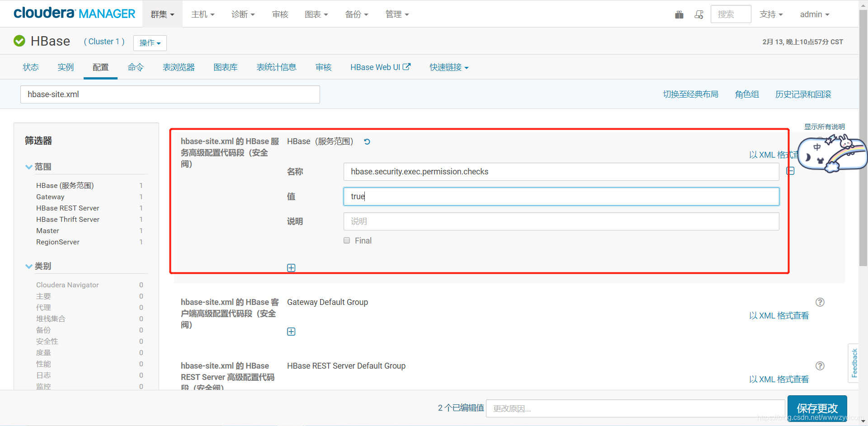Filter by 安全性 (Security) category

(x=47, y=341)
